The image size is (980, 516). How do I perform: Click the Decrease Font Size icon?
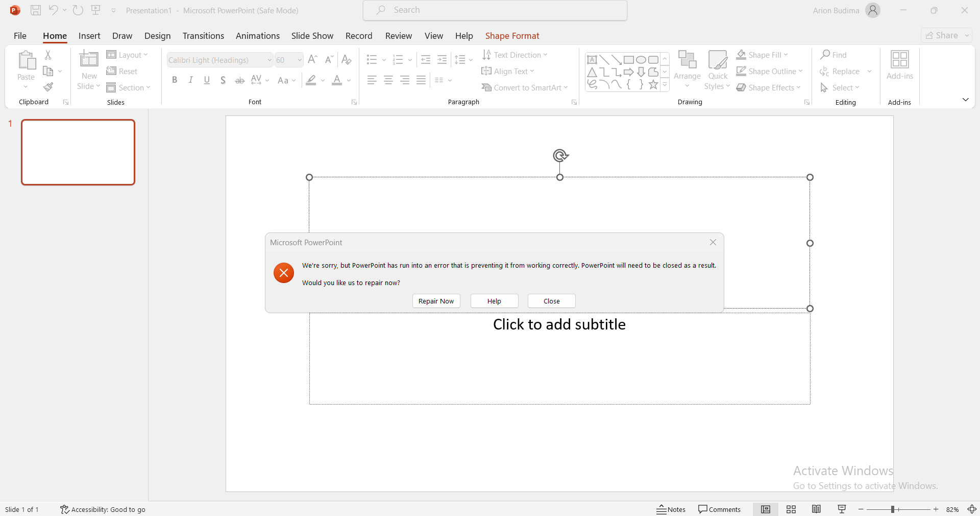329,60
